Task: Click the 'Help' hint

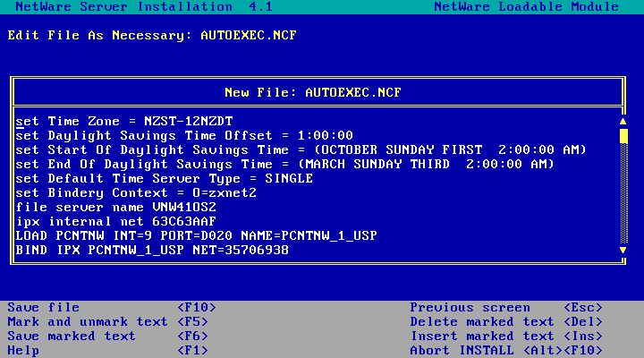Action: (23, 350)
